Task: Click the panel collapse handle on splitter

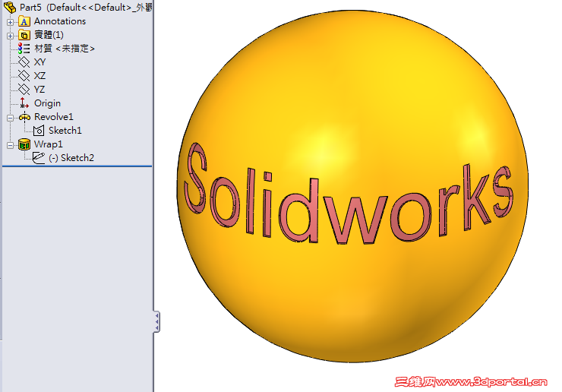Action: coord(156,321)
